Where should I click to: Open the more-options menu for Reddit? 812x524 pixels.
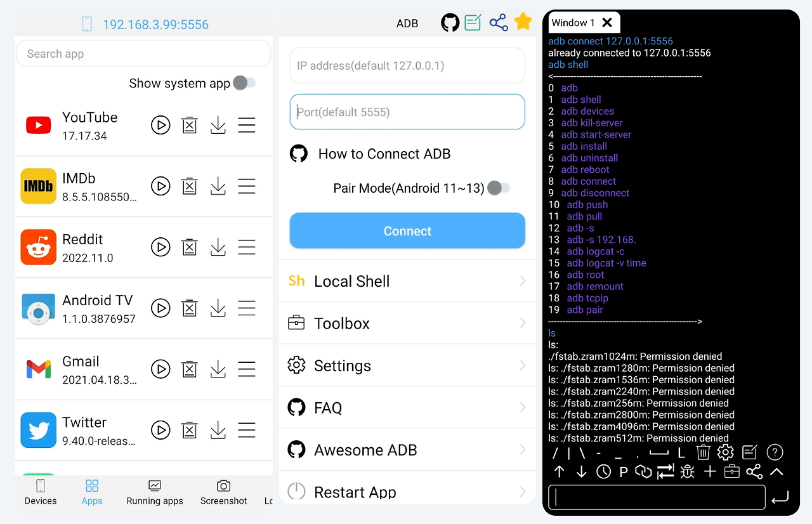(x=247, y=247)
